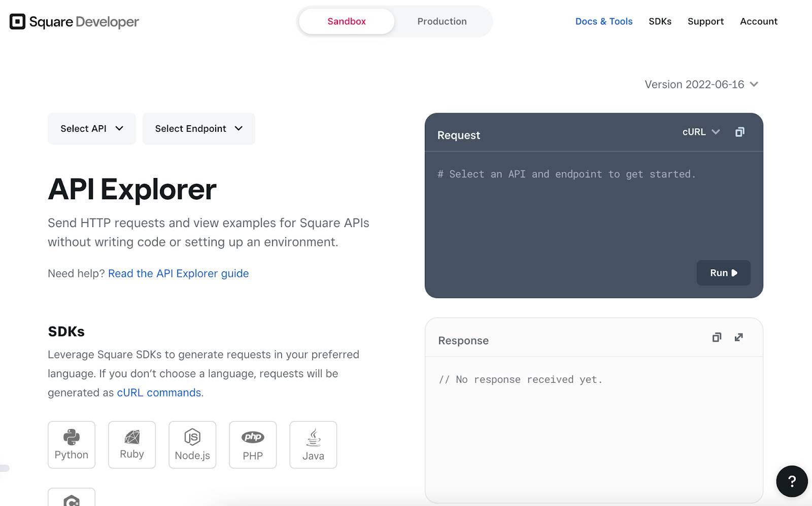Screen dimensions: 812x506
Task: Expand the Select Endpoint dropdown
Action: [x=198, y=129]
